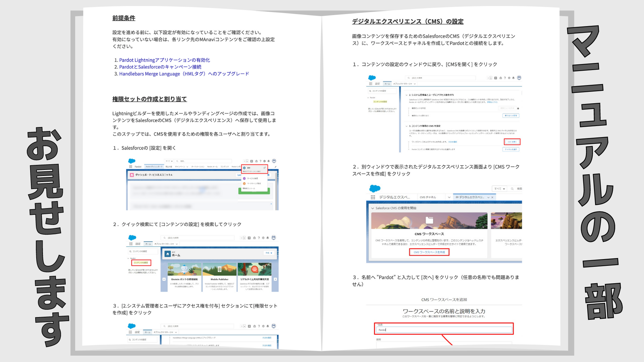Screen dimensions: 644x362
Task: Open the Handlebars Merge Language アップグレード link
Action: point(184,74)
